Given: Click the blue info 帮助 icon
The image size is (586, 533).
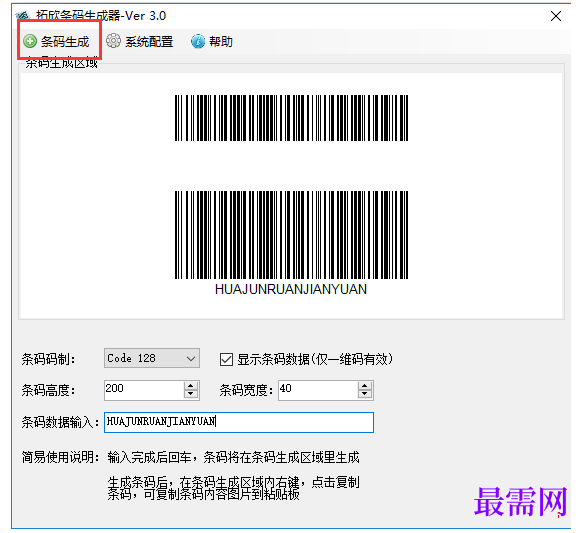Looking at the screenshot, I should coord(198,41).
